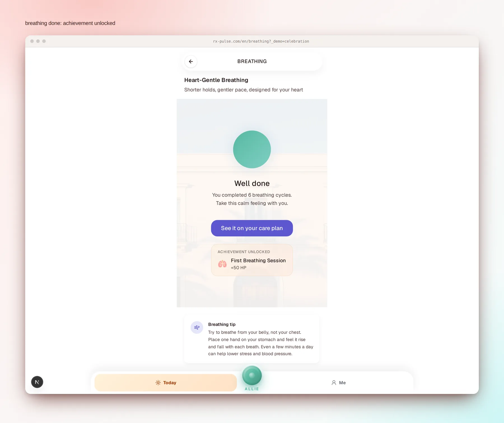
Task: Click the green breathing circle
Action: click(x=252, y=149)
